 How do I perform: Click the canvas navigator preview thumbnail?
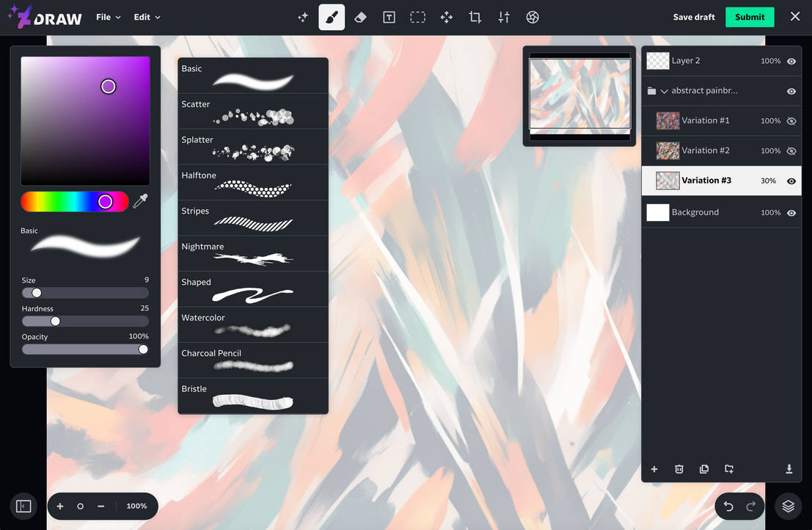(x=579, y=94)
